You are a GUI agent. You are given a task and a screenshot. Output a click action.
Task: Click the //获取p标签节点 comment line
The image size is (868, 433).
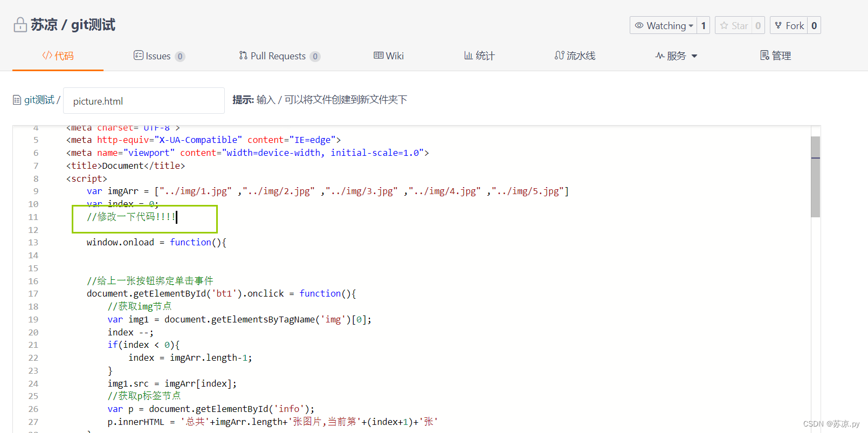pos(144,396)
